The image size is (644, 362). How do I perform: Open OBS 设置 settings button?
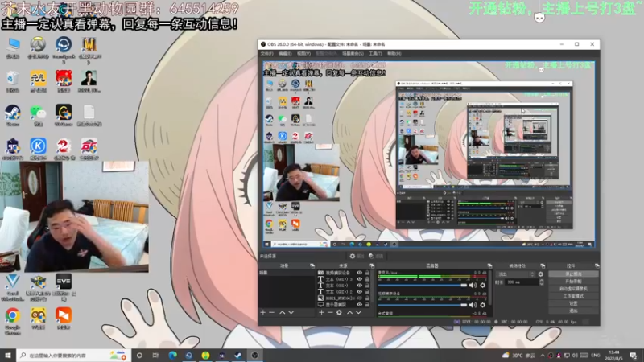pos(573,304)
